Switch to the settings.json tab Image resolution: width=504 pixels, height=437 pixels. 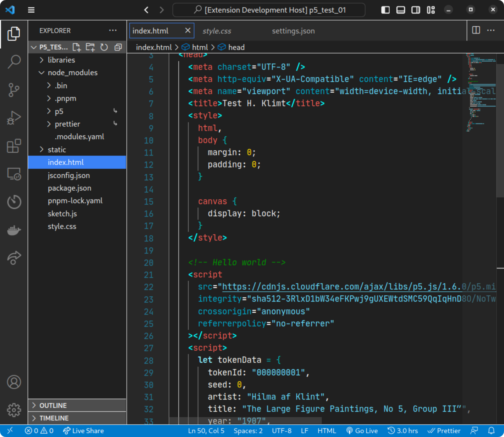pos(293,31)
